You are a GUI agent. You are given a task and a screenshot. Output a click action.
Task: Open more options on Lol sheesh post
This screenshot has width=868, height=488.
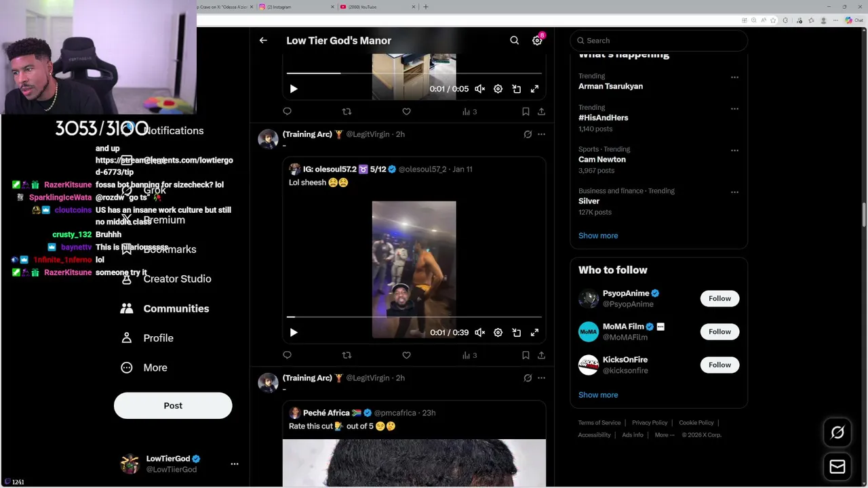[541, 134]
